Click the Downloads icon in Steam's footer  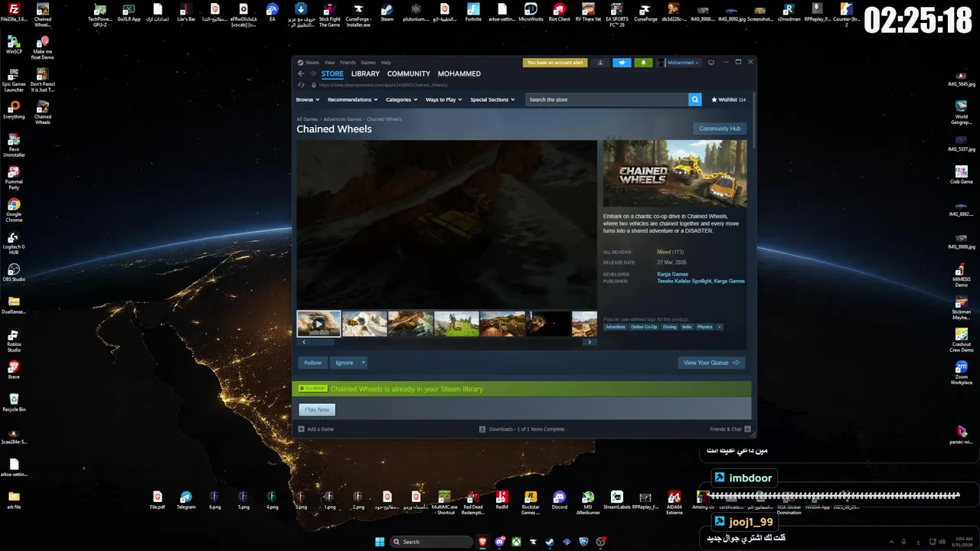(482, 429)
